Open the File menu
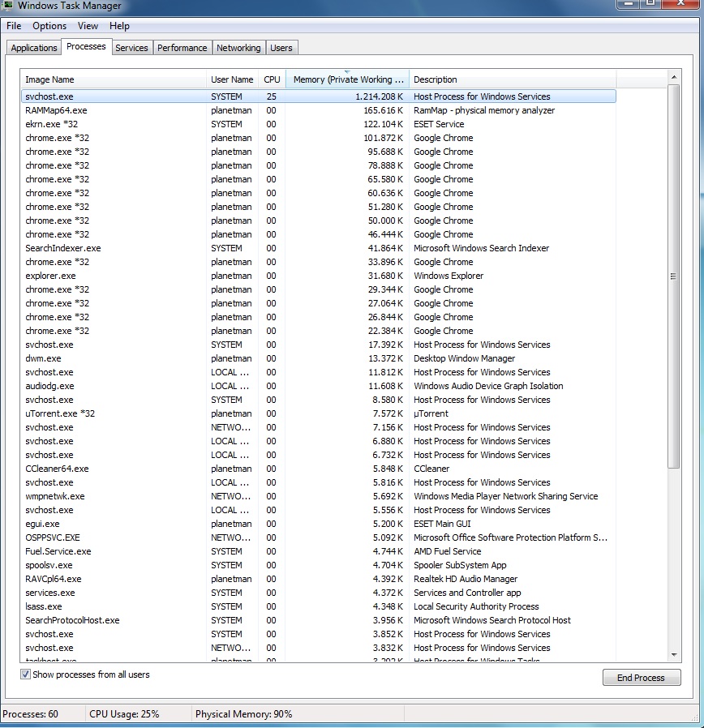This screenshot has width=704, height=728. 14,26
